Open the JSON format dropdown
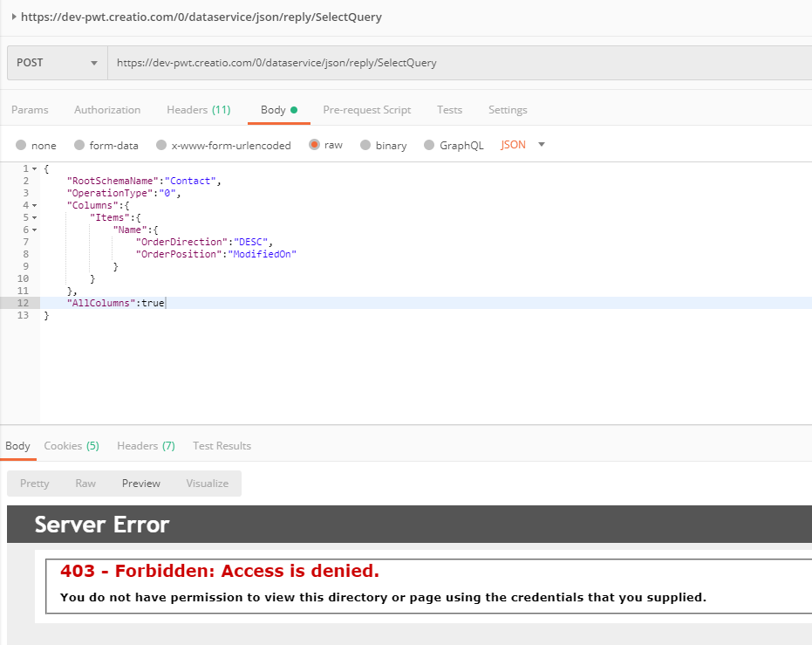Viewport: 812px width, 645px height. point(522,145)
